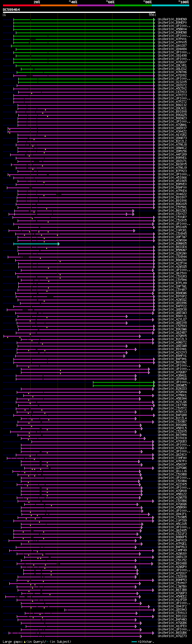
Task: Open hit UniRef100_B9HEP0
Action: pyautogui.click(x=172, y=23)
